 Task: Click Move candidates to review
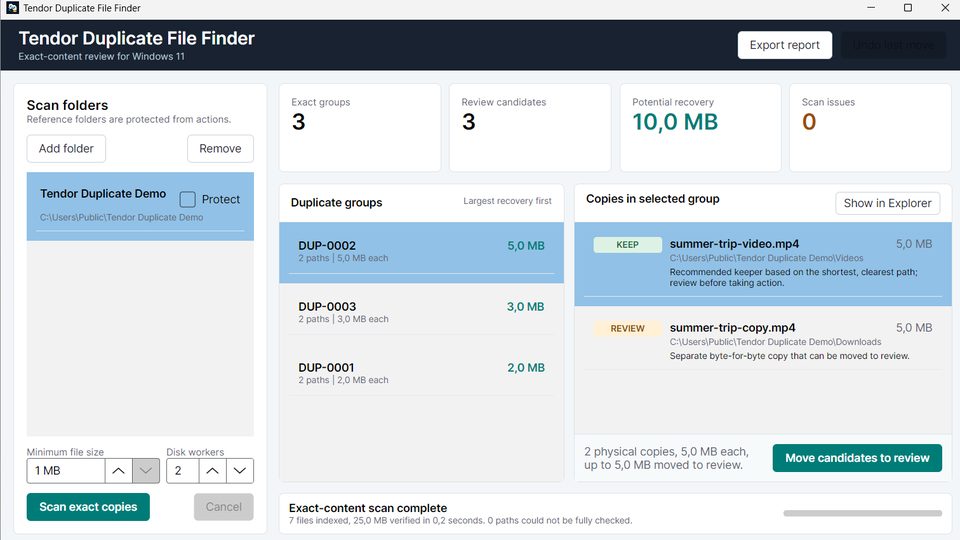coord(857,458)
